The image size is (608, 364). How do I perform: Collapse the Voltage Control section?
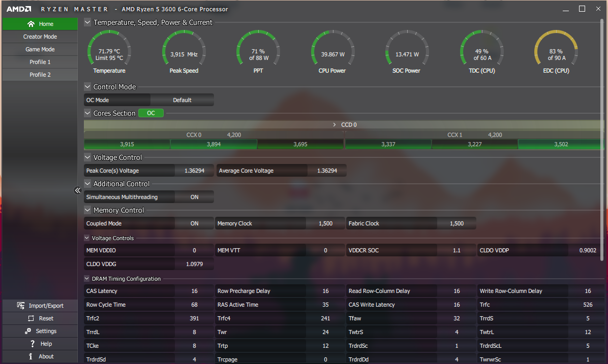coord(87,157)
